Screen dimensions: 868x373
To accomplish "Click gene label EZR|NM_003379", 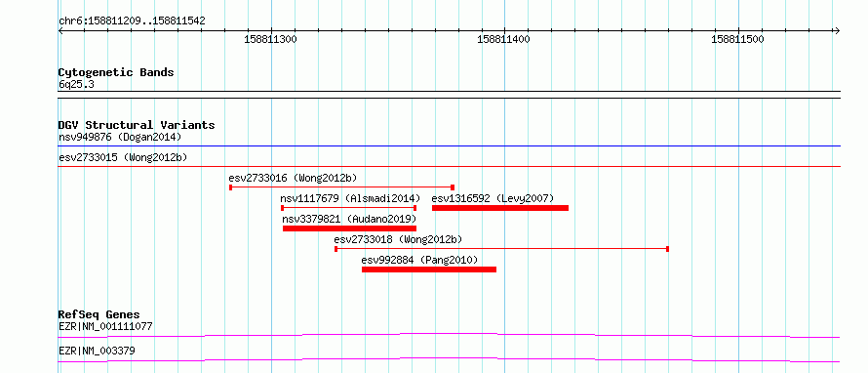I will click(x=97, y=351).
